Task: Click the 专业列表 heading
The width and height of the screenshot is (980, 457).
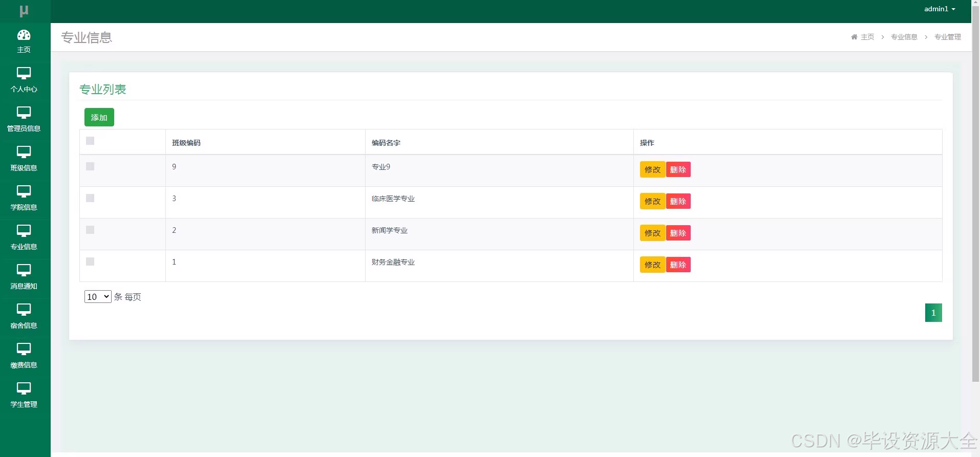Action: point(103,90)
